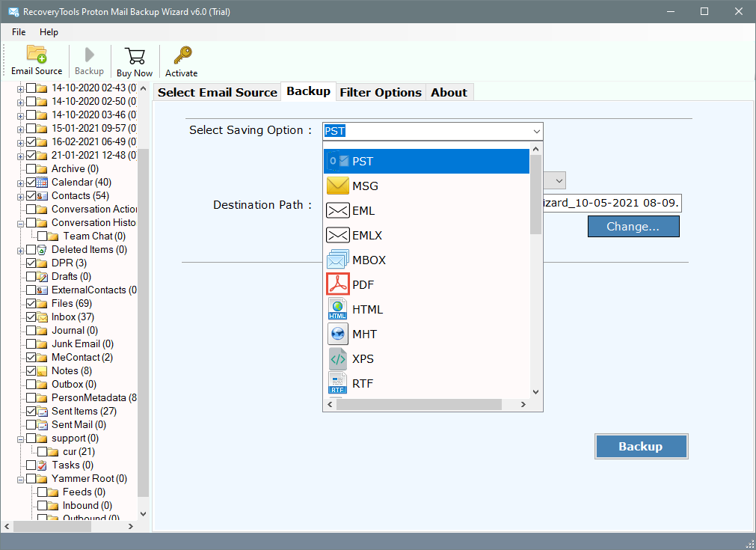Expand the 14-10-2020 02-43 folder node

coord(20,89)
